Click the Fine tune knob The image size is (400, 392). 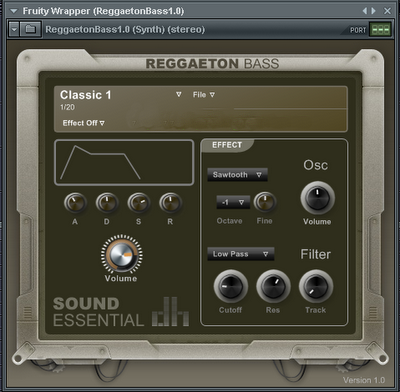(x=265, y=202)
